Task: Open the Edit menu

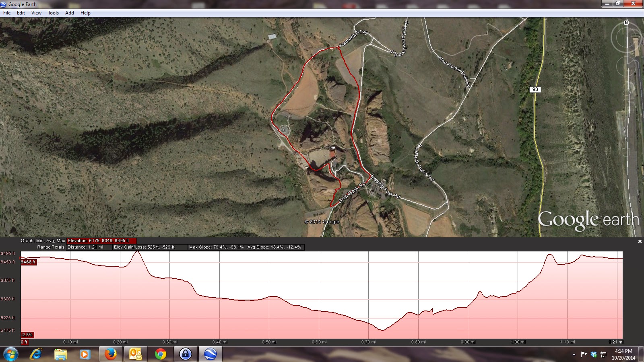Action: tap(21, 13)
